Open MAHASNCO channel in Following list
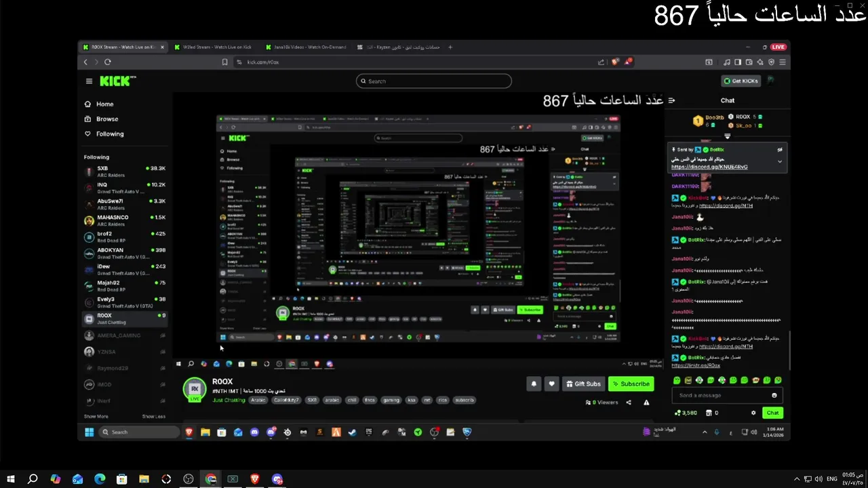This screenshot has width=868, height=488. 125,220
